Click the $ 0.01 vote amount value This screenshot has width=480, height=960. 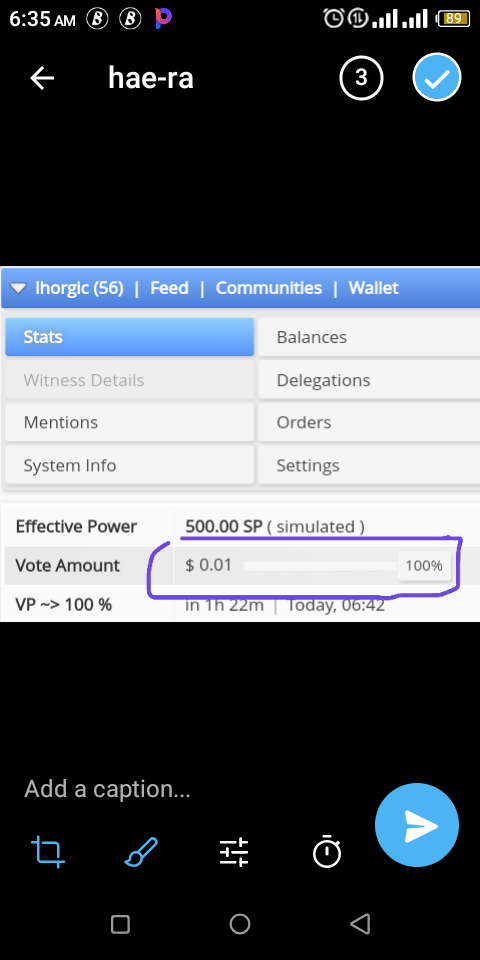[208, 565]
